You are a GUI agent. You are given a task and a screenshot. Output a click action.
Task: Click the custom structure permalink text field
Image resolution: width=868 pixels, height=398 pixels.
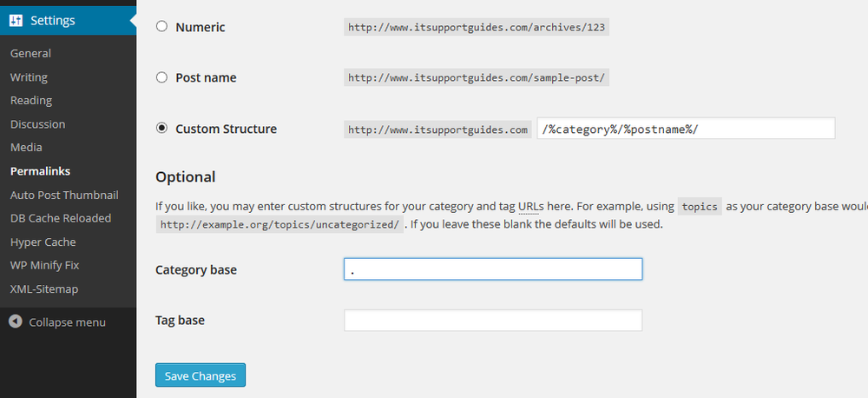point(686,128)
